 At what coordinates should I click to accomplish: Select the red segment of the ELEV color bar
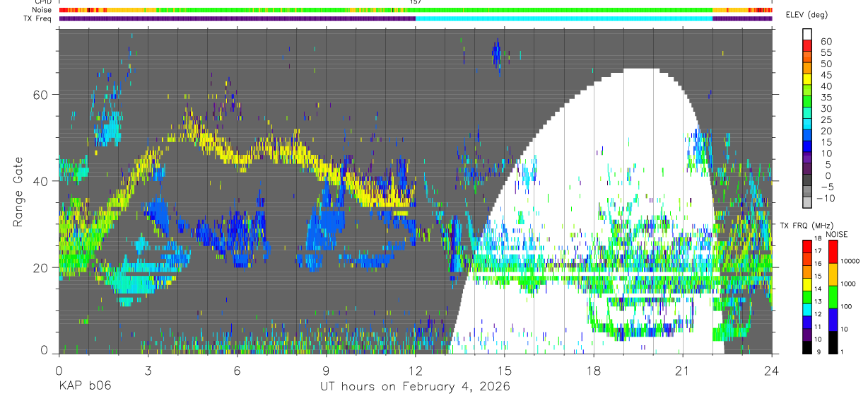(808, 46)
